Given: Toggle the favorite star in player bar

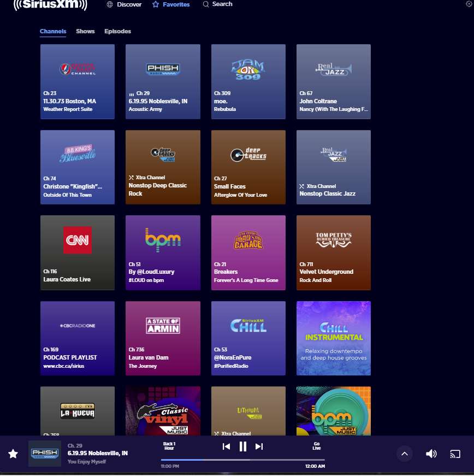Looking at the screenshot, I should click(x=13, y=454).
